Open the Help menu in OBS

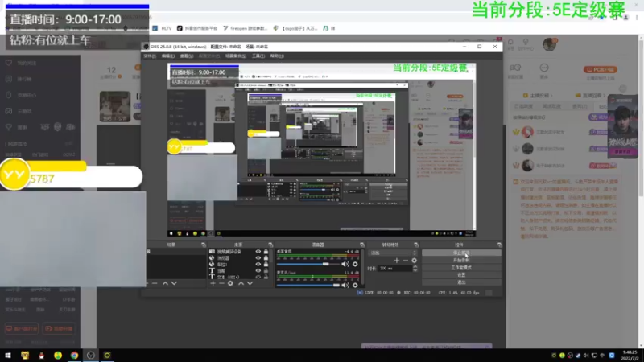tap(277, 56)
